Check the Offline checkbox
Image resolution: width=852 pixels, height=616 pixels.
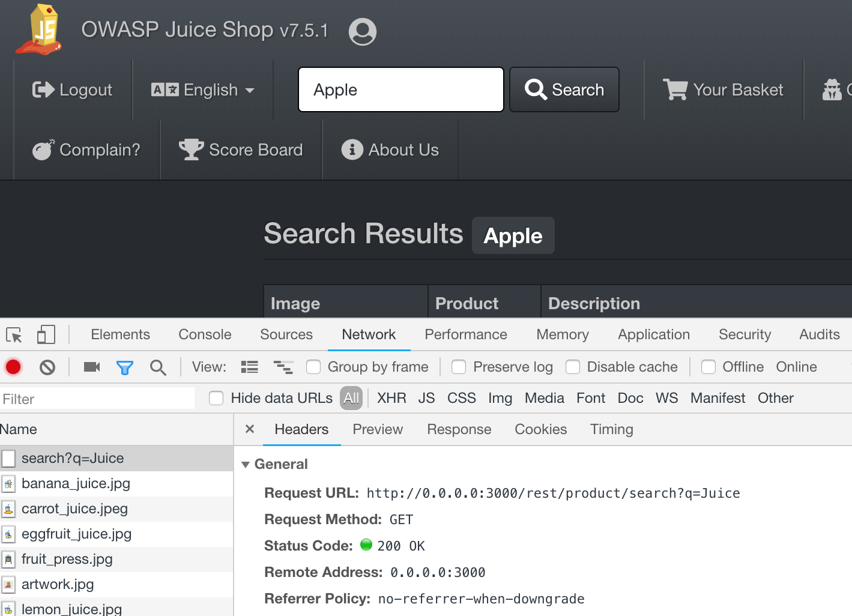pyautogui.click(x=708, y=367)
